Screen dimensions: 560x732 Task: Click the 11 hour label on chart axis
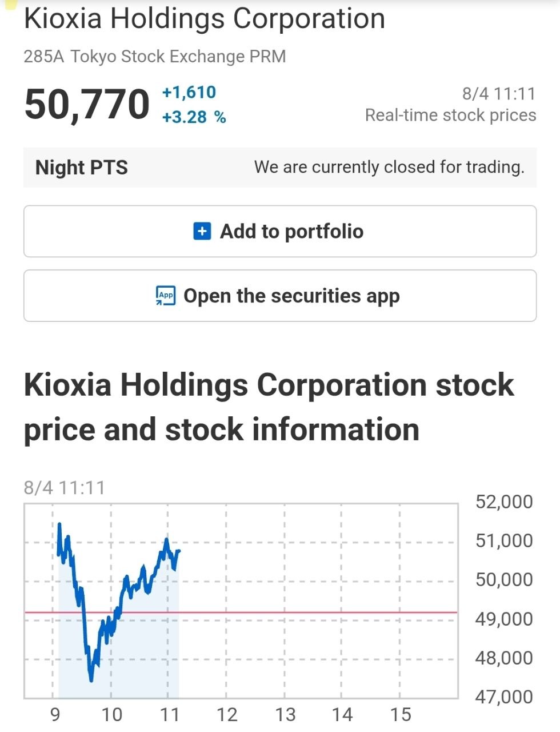170,714
